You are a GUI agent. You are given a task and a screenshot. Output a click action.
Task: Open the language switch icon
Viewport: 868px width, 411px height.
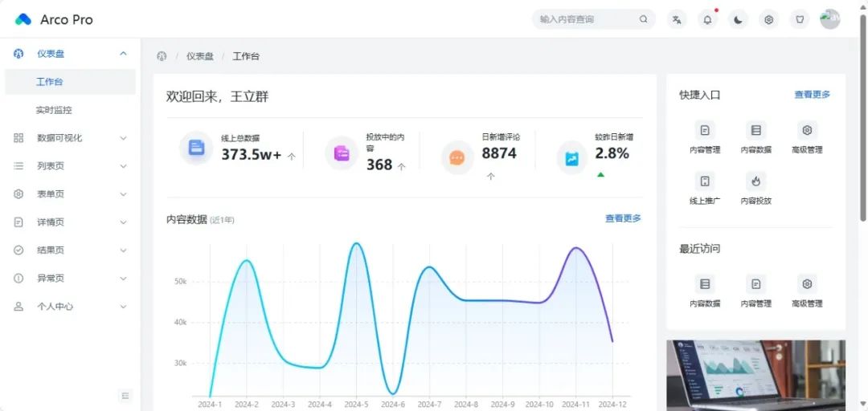pyautogui.click(x=677, y=20)
